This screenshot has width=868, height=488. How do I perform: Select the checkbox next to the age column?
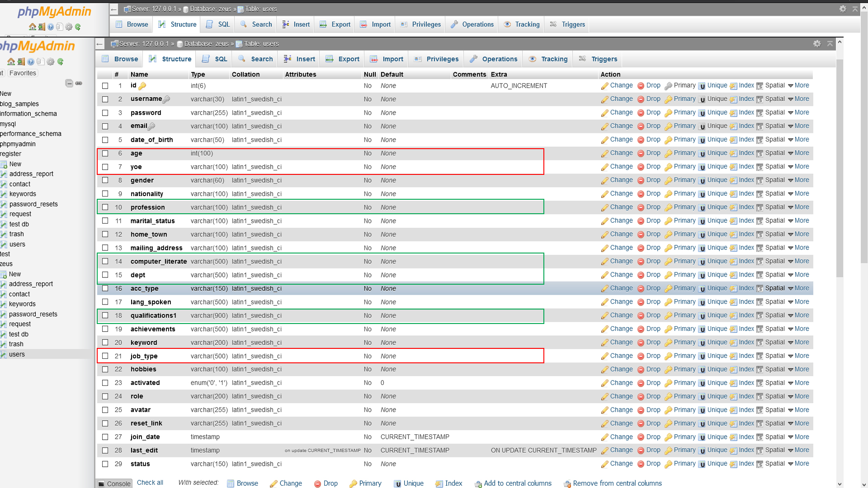coord(105,154)
